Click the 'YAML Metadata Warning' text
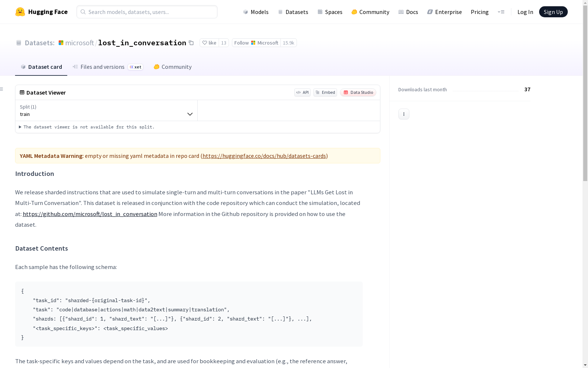This screenshot has height=368, width=588. pos(52,156)
